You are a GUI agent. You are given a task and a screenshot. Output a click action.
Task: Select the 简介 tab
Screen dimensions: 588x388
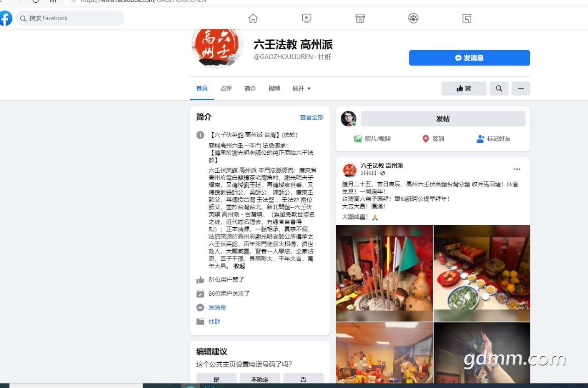[250, 88]
